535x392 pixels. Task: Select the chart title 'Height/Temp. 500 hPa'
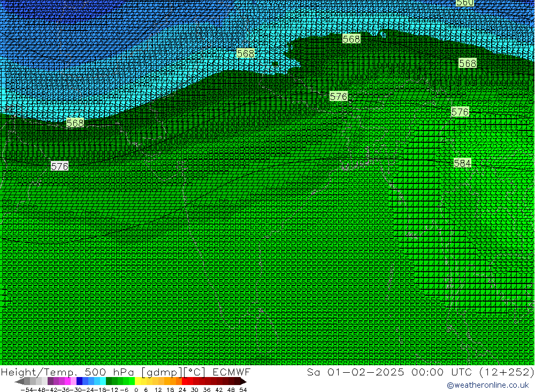[67, 372]
